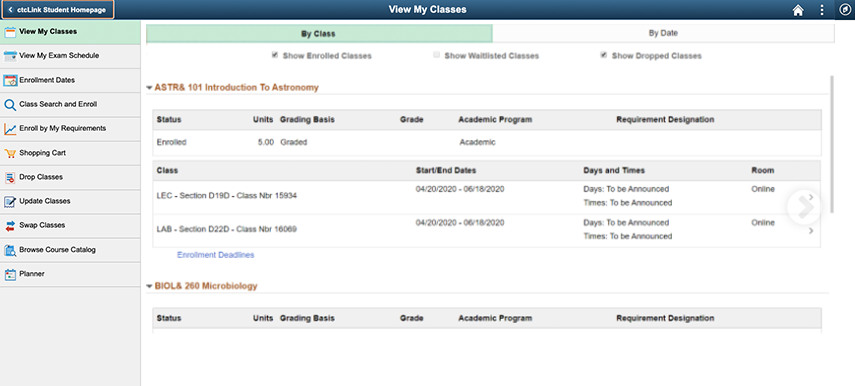
Task: Click the Academic program cell
Action: click(x=477, y=142)
